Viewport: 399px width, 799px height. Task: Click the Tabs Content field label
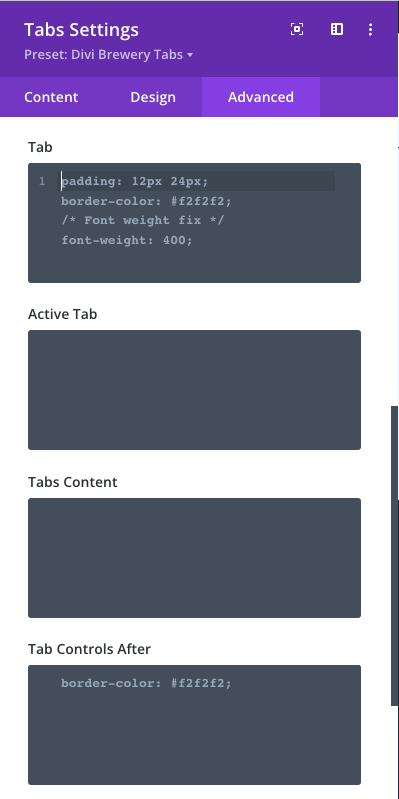click(x=72, y=482)
